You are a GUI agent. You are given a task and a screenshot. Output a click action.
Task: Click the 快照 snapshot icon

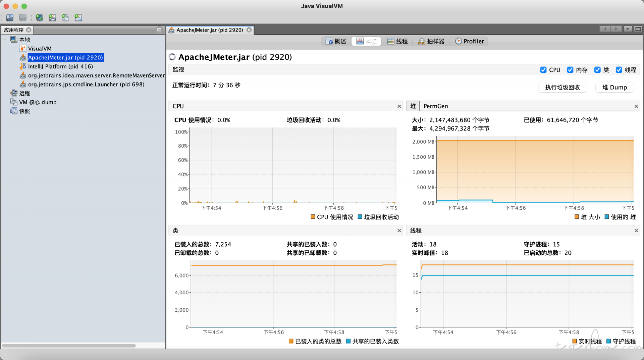pos(14,111)
